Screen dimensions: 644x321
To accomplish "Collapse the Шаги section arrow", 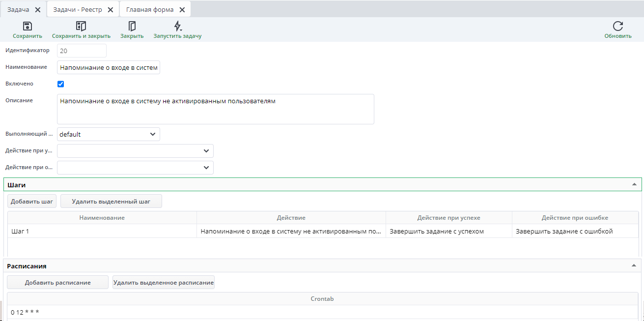I will click(634, 185).
